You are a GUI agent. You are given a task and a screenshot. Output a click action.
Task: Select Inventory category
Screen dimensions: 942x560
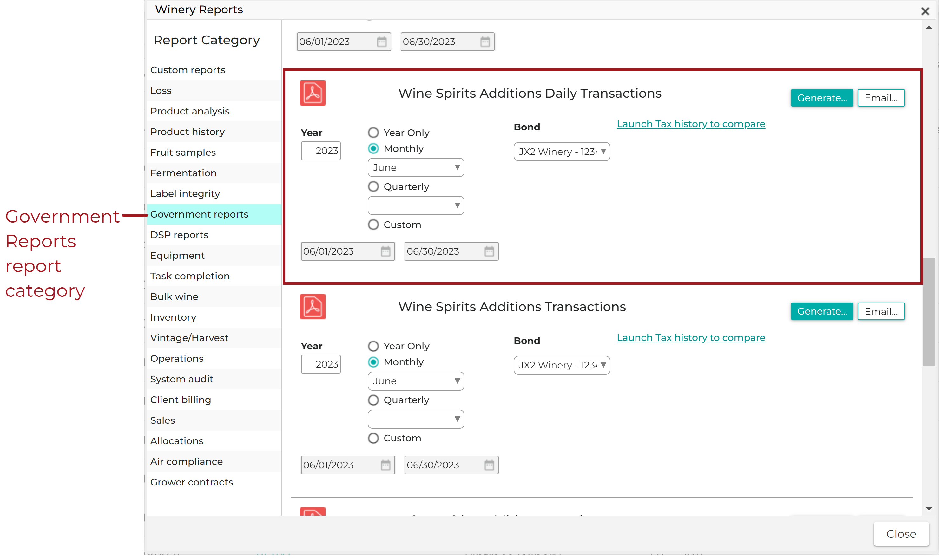point(214,317)
